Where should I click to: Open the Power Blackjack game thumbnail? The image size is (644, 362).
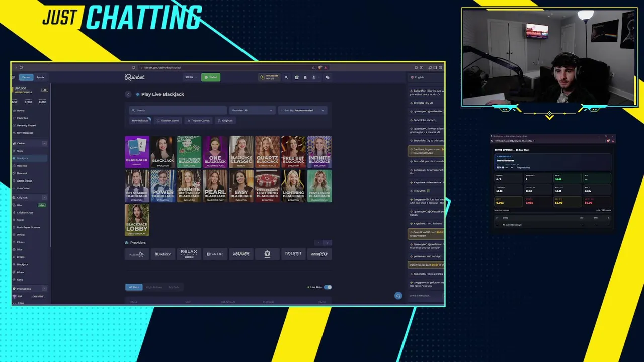tap(163, 186)
